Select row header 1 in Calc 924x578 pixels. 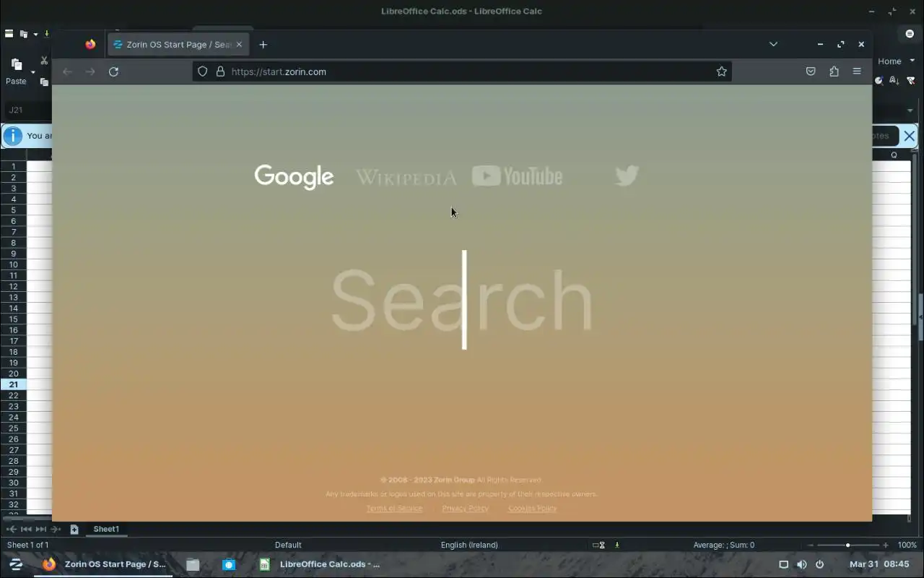(13, 166)
